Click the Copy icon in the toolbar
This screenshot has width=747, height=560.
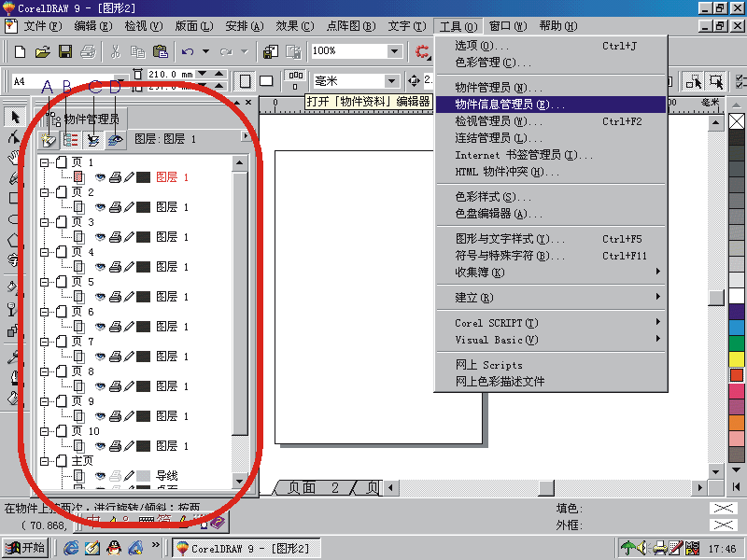[x=137, y=51]
